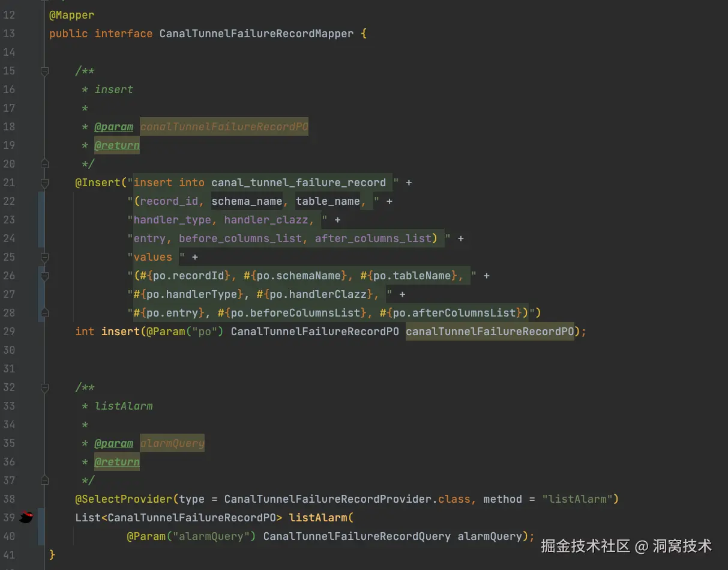
Task: Click the fold marker next to line 25
Action: coord(44,257)
